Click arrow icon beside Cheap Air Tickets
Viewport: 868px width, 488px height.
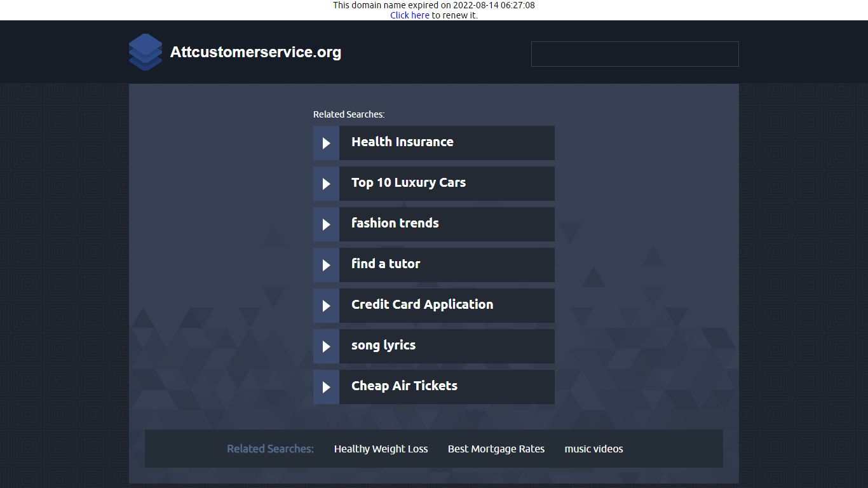point(327,387)
